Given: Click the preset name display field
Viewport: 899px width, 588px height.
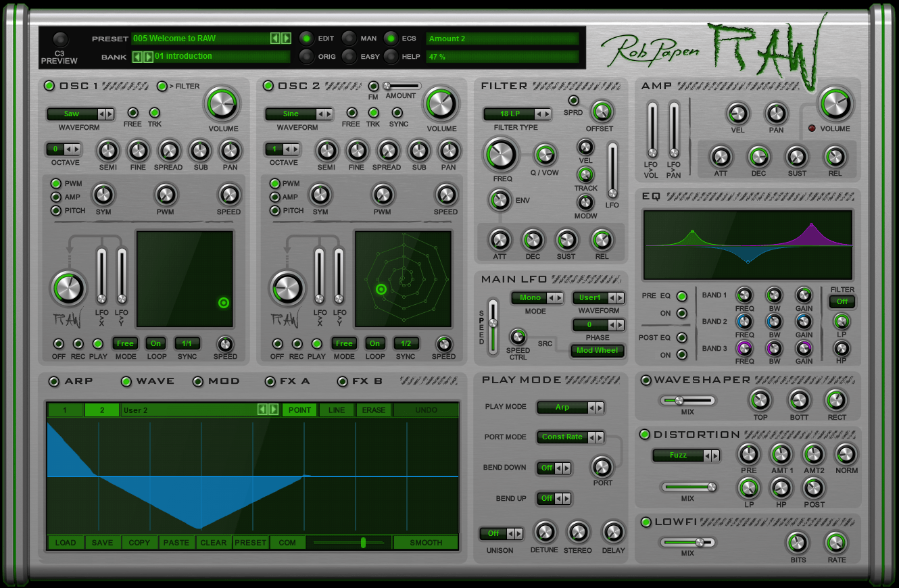Looking at the screenshot, I should (x=200, y=39).
